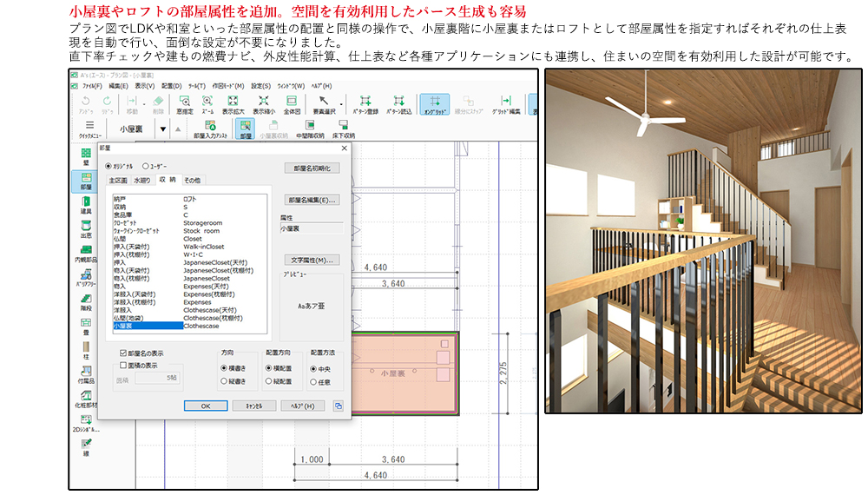Viewport: 868px width, 495px height.
Task: Select 納戸 in the room list
Action: coord(120,199)
